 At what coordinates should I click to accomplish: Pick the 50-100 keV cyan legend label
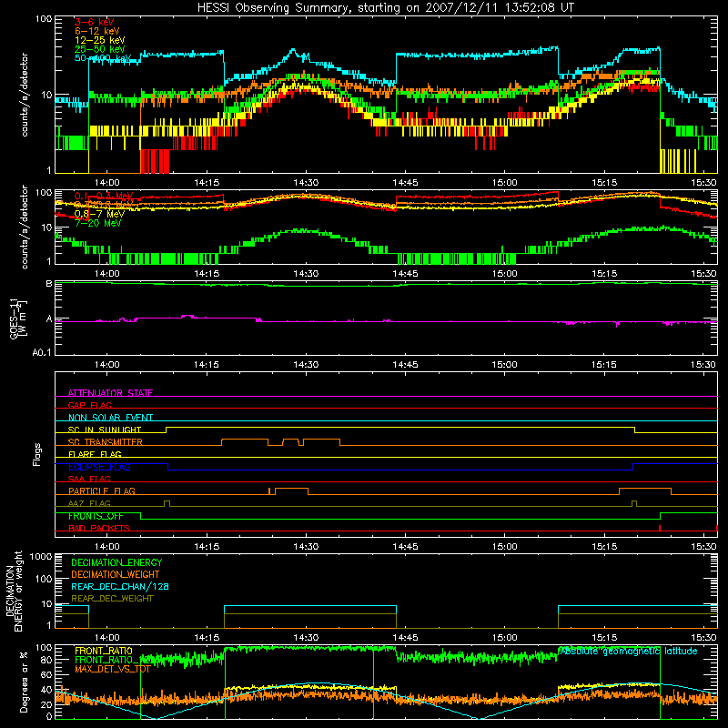click(103, 58)
